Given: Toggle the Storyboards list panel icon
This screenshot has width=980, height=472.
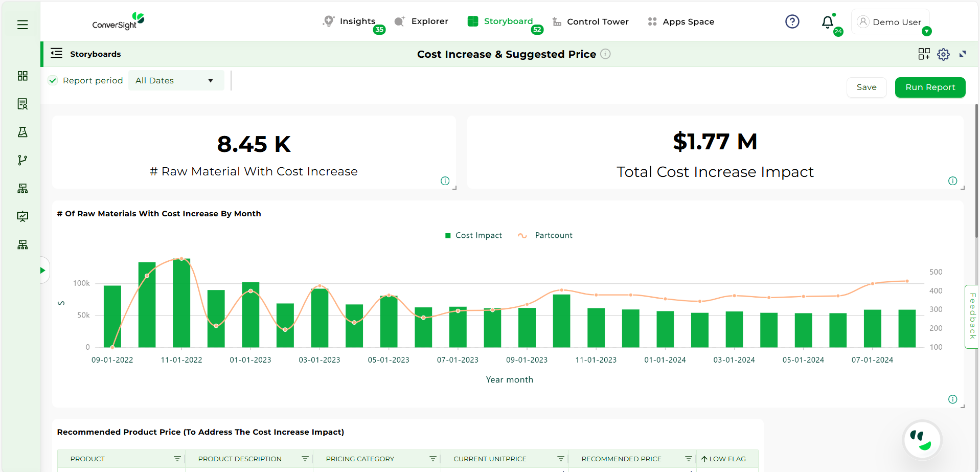Looking at the screenshot, I should [57, 54].
